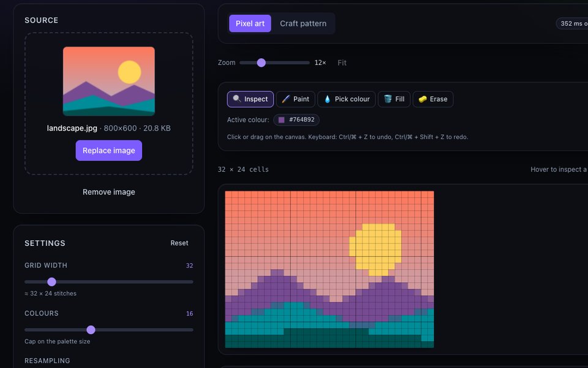Click the yellow sun on the pixel canvas
The height and width of the screenshot is (368, 588).
375,250
